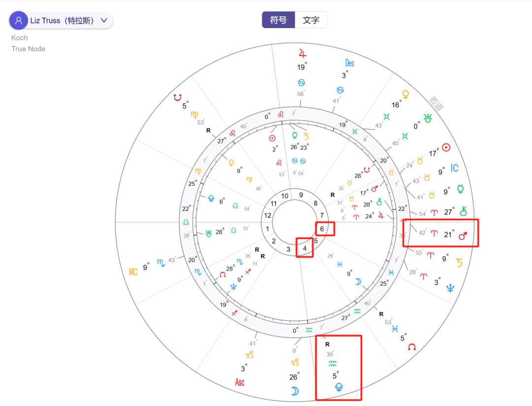This screenshot has height=406, width=532.
Task: Select the inner Sun glyph at 2° Leo
Action: [272, 138]
